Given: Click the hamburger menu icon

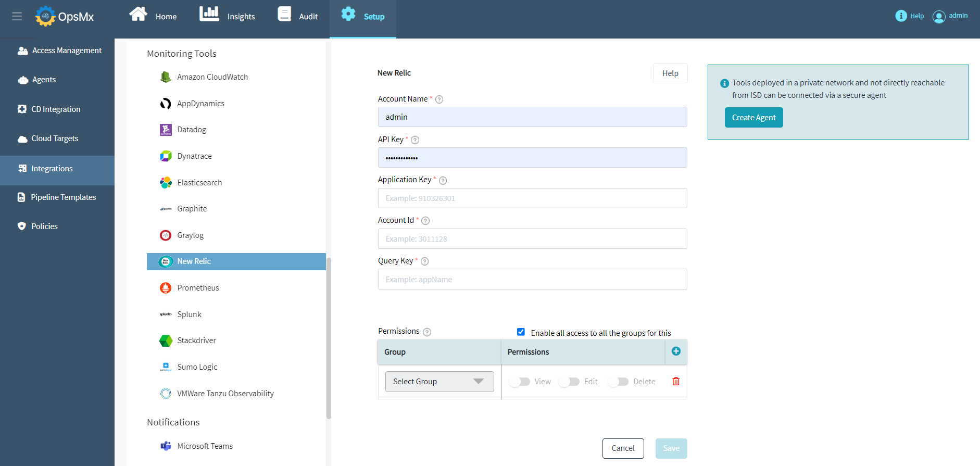Looking at the screenshot, I should tap(17, 17).
